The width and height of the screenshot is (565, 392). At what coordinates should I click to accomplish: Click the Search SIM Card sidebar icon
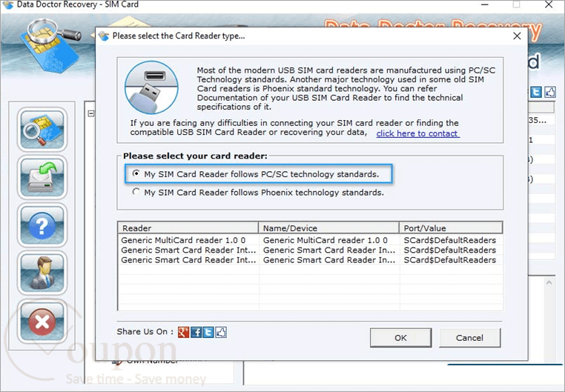coord(42,129)
